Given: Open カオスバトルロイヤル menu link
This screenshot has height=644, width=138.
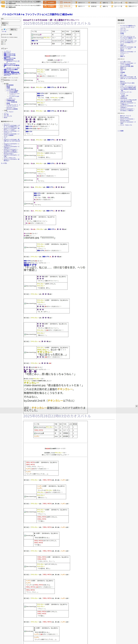Looking at the screenshot, I should pos(10,64).
